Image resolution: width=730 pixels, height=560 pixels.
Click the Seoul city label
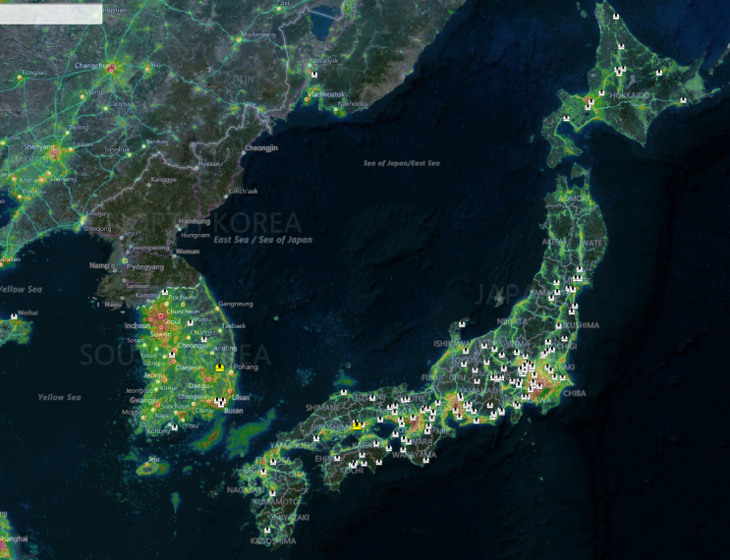(172, 321)
